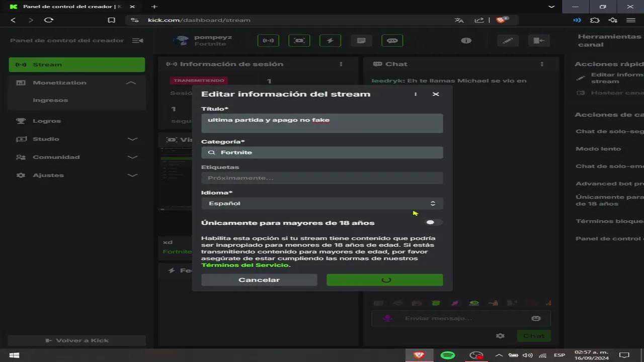This screenshot has width=644, height=362.
Task: Expand the Studio sidebar section
Action: 132,139
